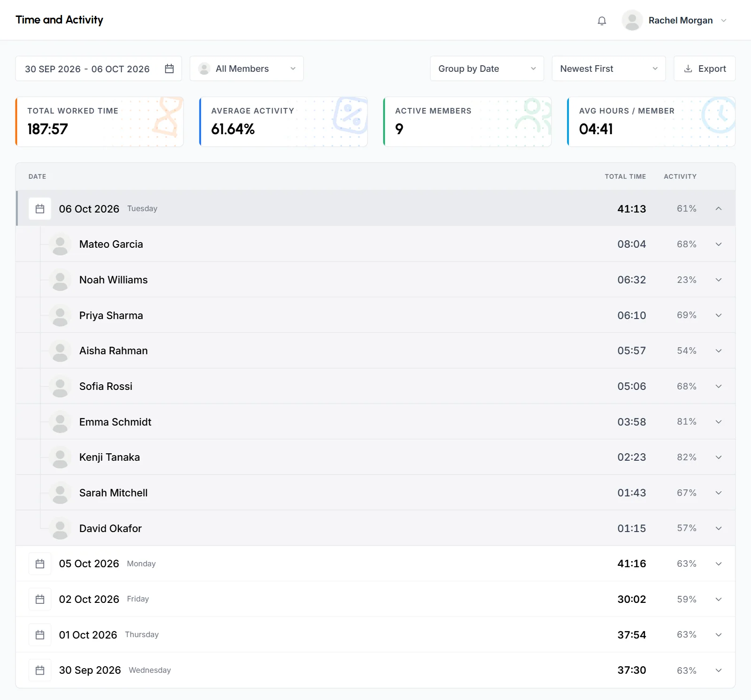Click the Activity column header

tap(680, 176)
